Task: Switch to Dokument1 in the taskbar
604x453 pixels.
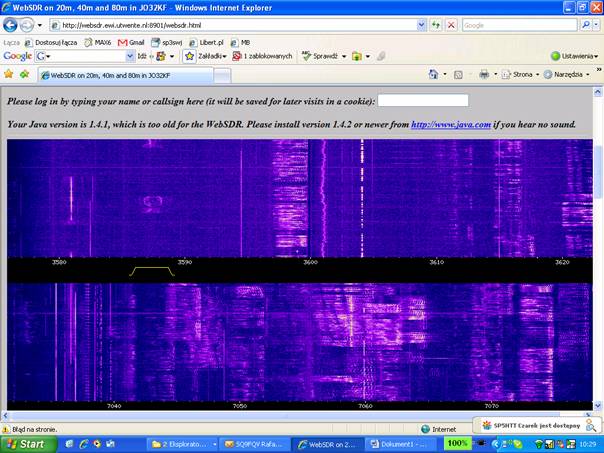Action: (x=400, y=443)
